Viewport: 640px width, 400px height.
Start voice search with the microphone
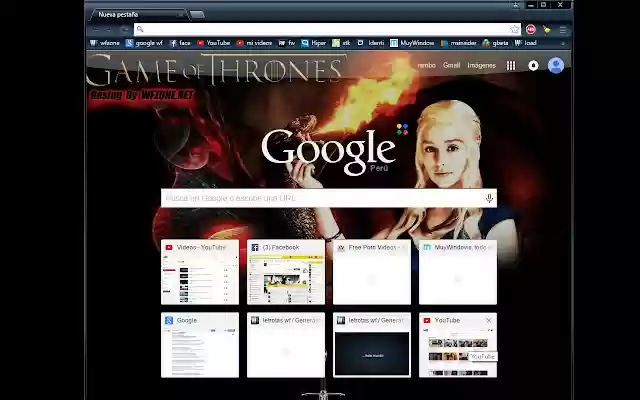[x=489, y=198]
